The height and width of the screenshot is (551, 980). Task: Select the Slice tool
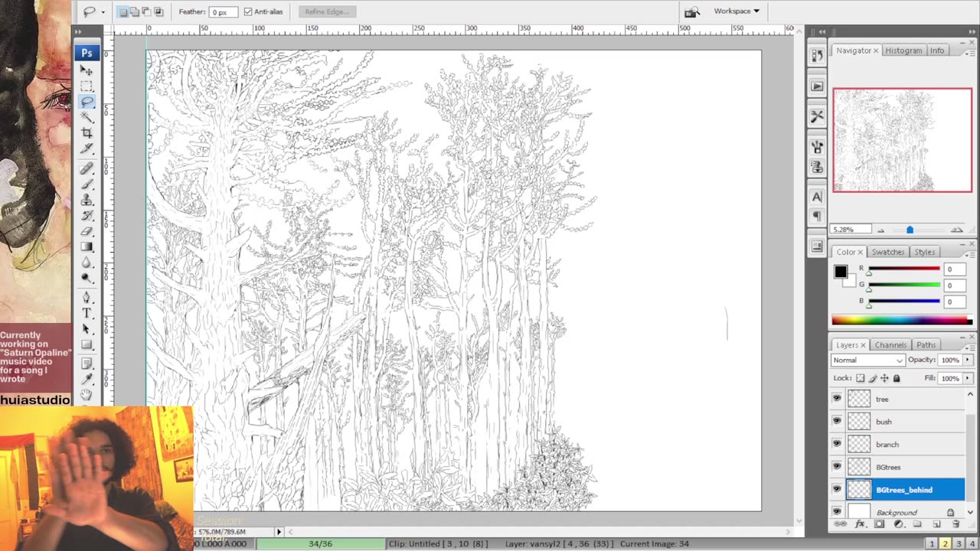(x=87, y=148)
